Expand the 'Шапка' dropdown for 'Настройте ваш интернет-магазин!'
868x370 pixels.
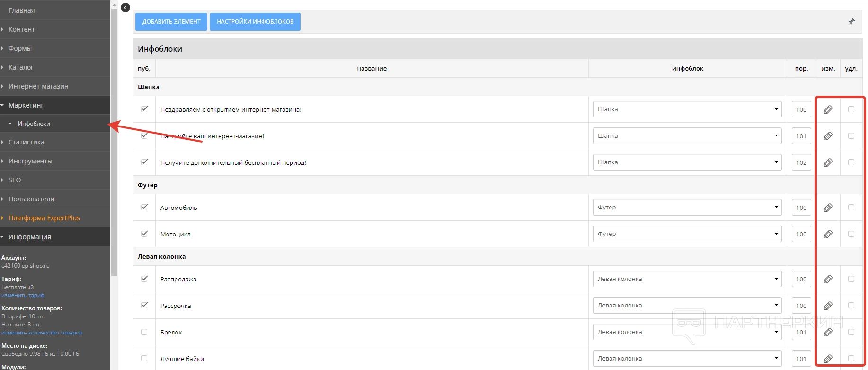coord(687,136)
